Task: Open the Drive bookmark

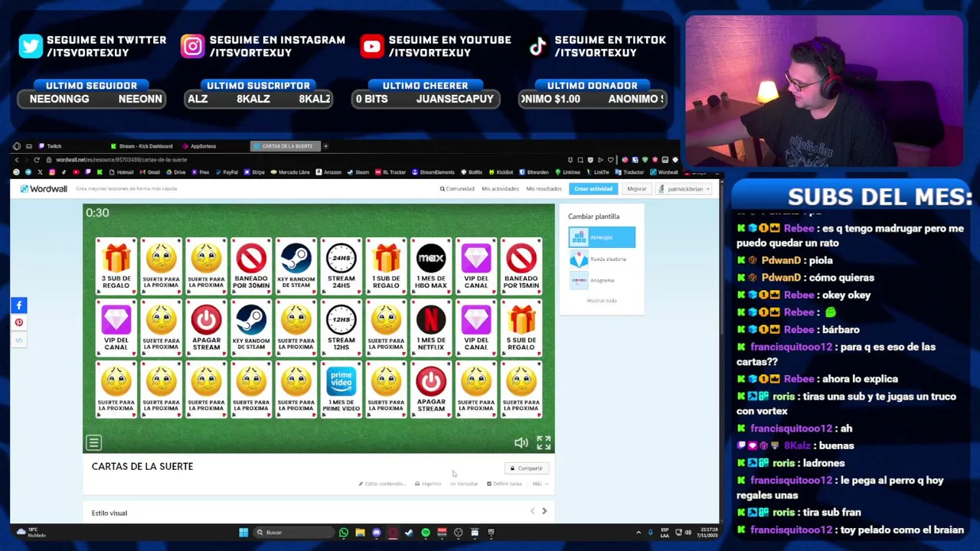Action: (177, 172)
